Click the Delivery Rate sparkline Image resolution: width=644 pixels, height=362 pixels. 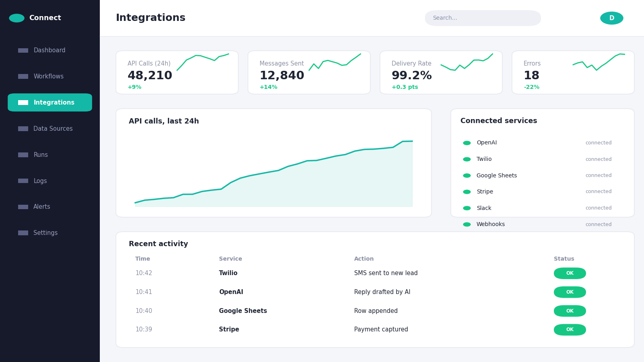467,62
